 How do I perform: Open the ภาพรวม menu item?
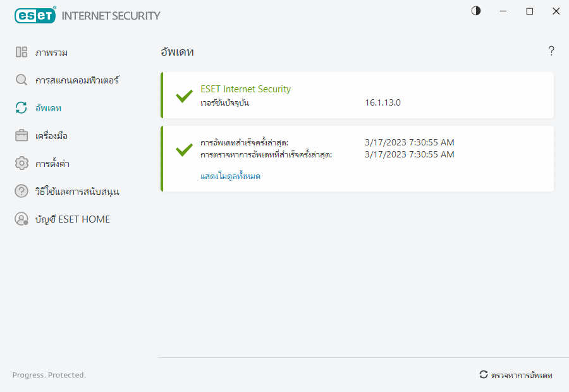tap(51, 52)
